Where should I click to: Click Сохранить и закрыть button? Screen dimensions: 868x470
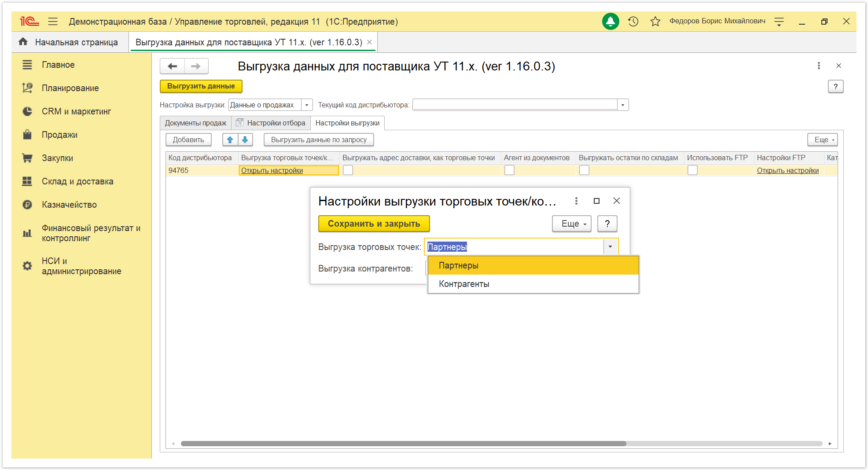[374, 224]
